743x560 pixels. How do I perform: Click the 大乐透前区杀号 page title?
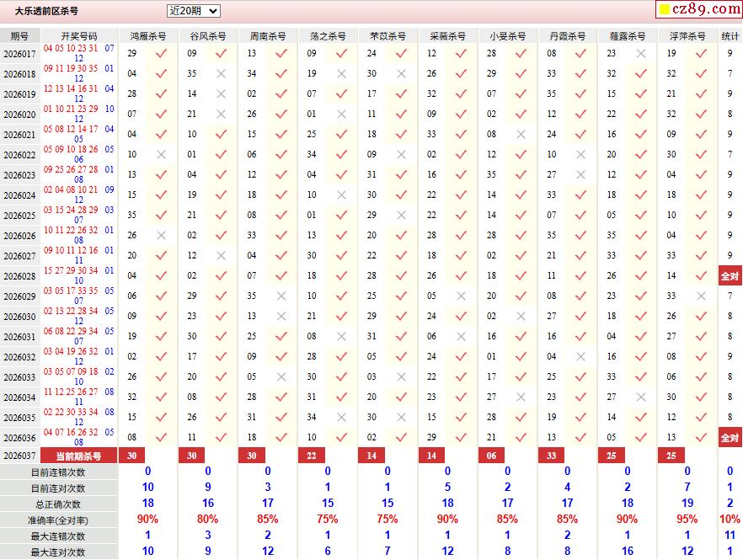pyautogui.click(x=46, y=11)
